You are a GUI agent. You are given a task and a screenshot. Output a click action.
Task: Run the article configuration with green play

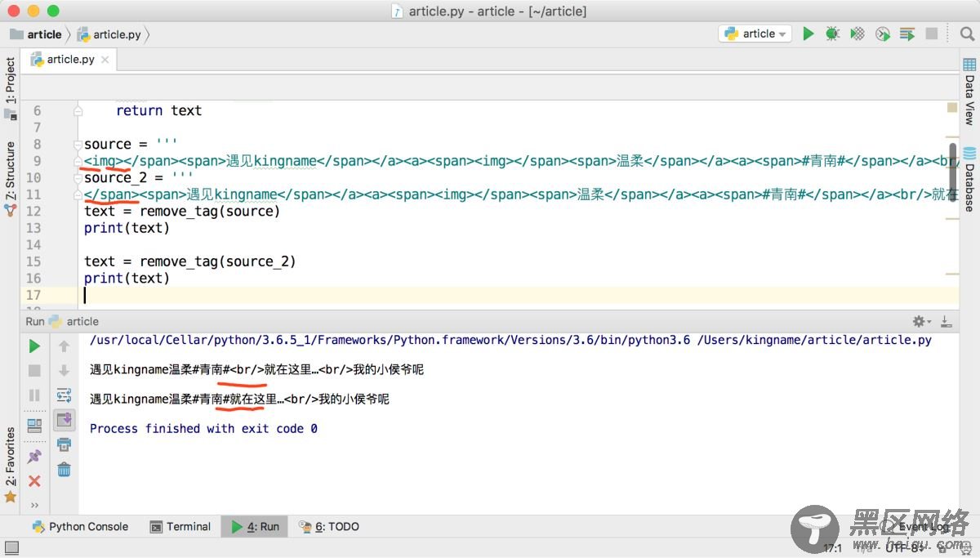pyautogui.click(x=808, y=33)
